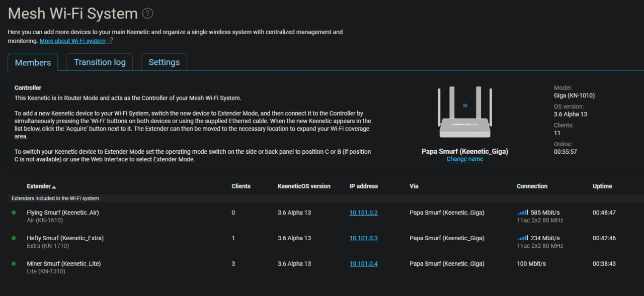Click the Via Papa Smurf entry for Flying Smurf

[x=447, y=213]
